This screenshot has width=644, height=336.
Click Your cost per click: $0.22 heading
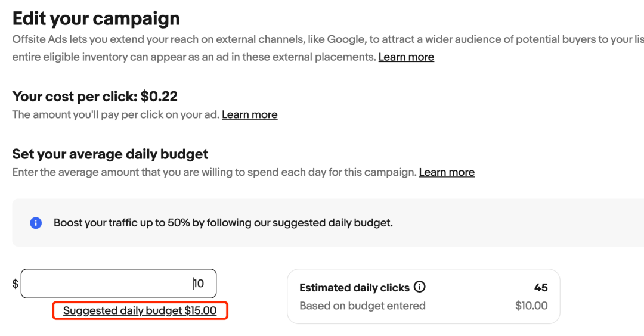point(95,96)
